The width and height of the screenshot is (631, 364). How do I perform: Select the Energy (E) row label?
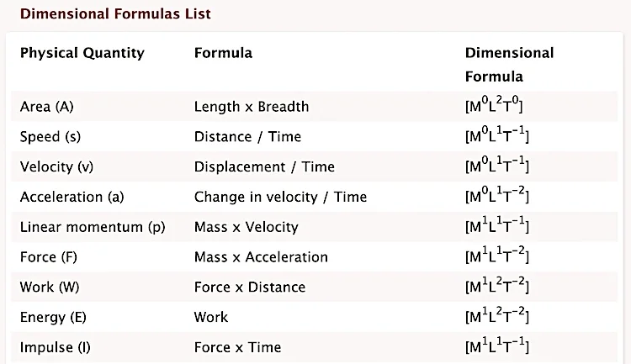pos(53,317)
